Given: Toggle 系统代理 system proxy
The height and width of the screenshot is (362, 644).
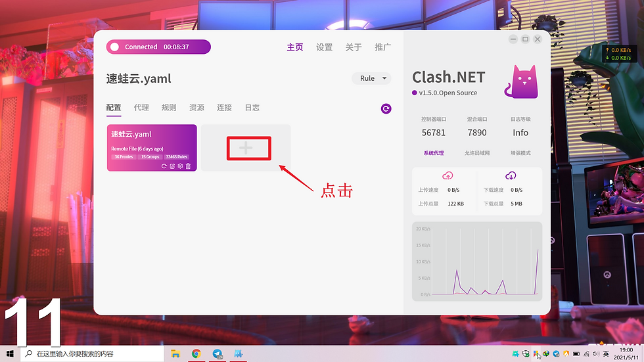Looking at the screenshot, I should pos(434,152).
